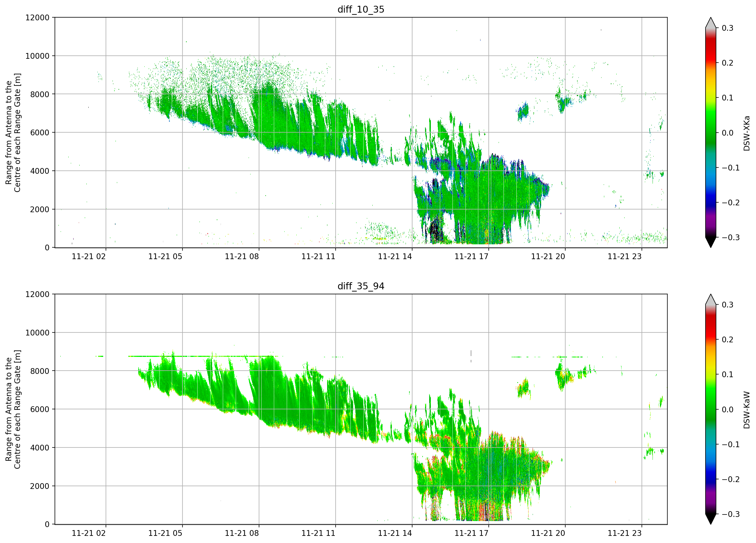Click the 8000 tick label on diff_35_94
Screen dimensions: 756x543
pos(40,371)
